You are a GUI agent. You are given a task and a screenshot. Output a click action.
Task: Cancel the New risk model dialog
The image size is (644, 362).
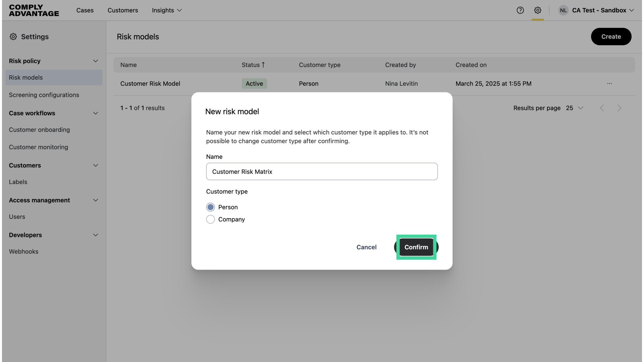pos(366,247)
